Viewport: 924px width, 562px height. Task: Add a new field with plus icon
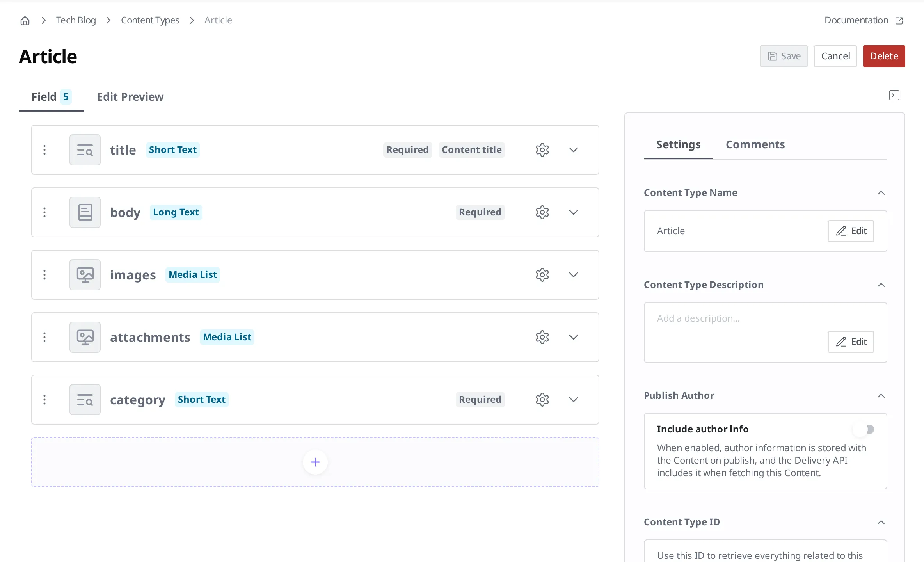pos(315,462)
